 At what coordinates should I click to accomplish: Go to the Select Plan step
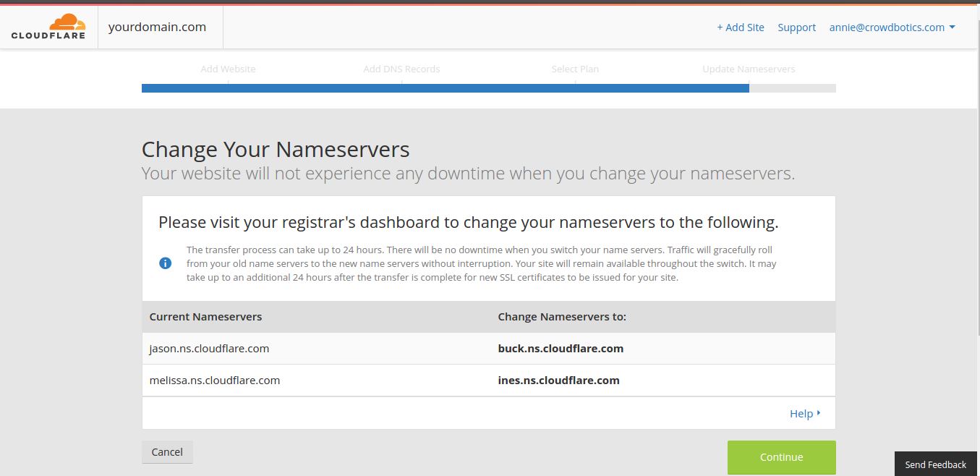(575, 69)
